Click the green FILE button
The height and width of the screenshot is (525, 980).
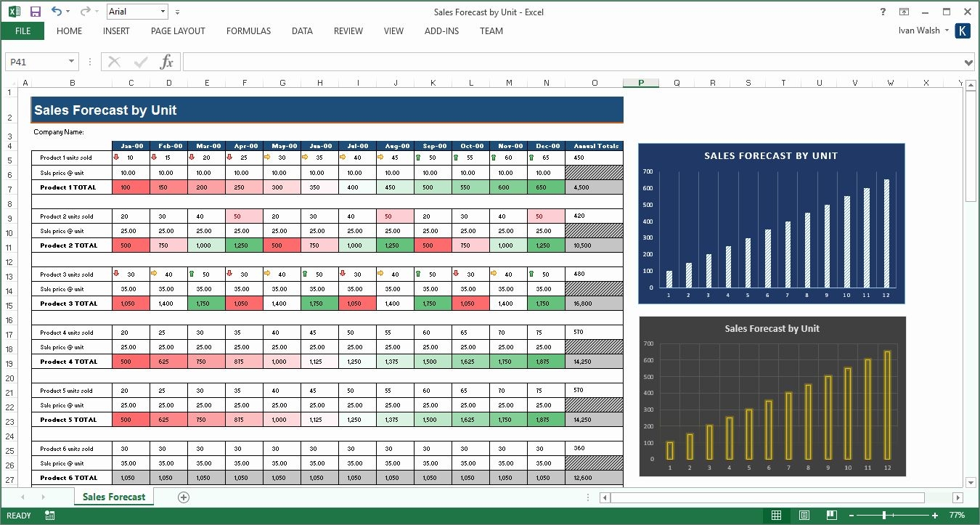[x=23, y=31]
